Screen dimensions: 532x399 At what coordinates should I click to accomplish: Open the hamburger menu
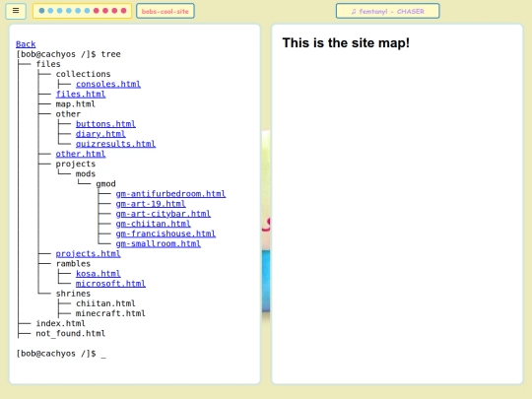[16, 11]
